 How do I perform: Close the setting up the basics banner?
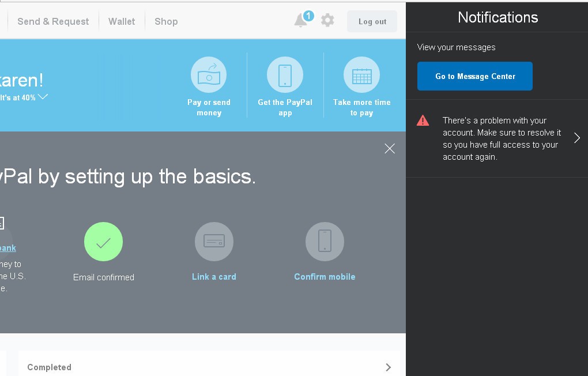[x=390, y=149]
